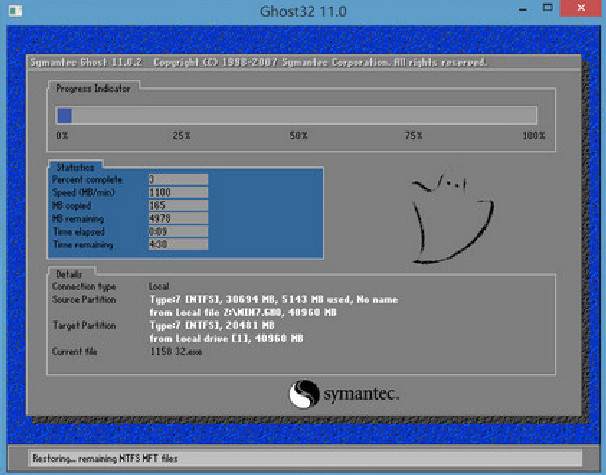Viewport: 606px width, 475px height.
Task: Click the Progress Indicator heading
Action: (93, 89)
